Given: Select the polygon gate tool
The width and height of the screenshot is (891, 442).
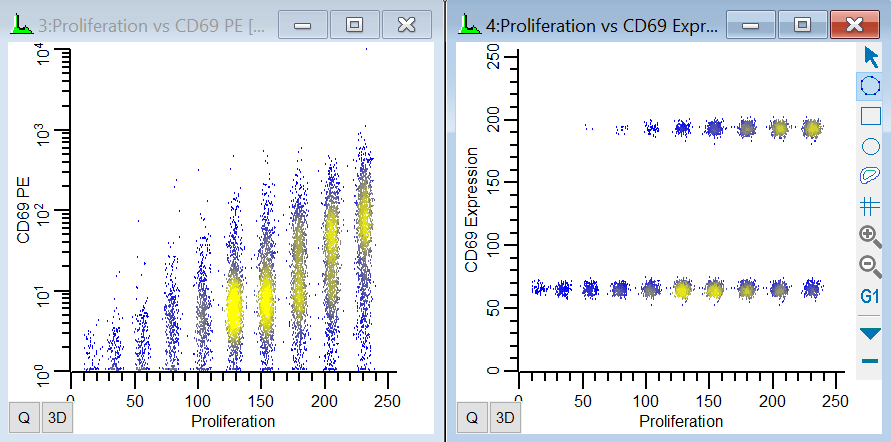Looking at the screenshot, I should coord(870,87).
